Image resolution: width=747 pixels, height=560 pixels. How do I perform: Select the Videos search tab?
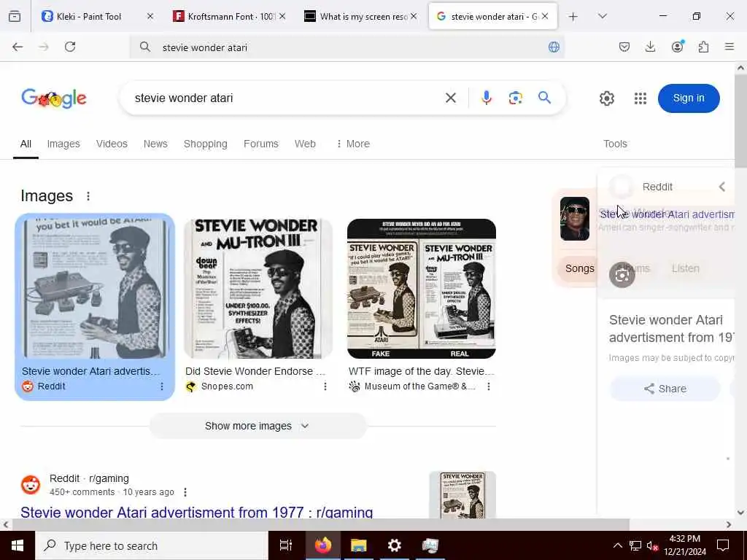pos(112,144)
